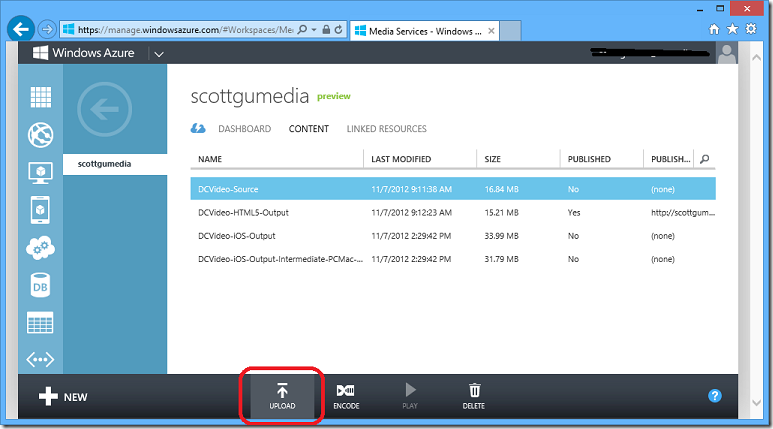Select scottgumedia in the navigation list
The height and width of the screenshot is (429, 773).
(x=115, y=164)
